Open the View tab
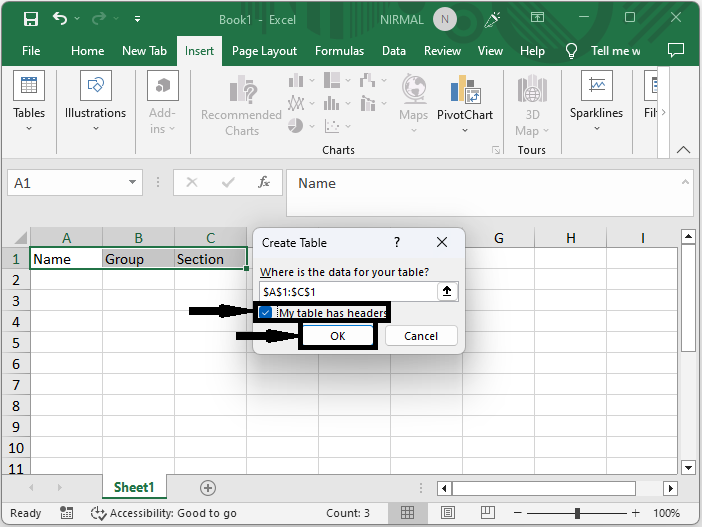702x527 pixels. [x=490, y=51]
